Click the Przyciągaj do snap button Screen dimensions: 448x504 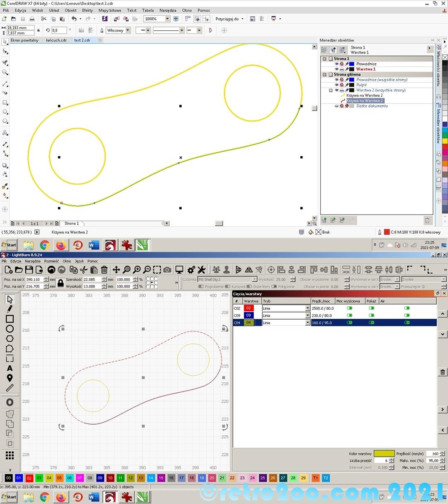pos(229,19)
